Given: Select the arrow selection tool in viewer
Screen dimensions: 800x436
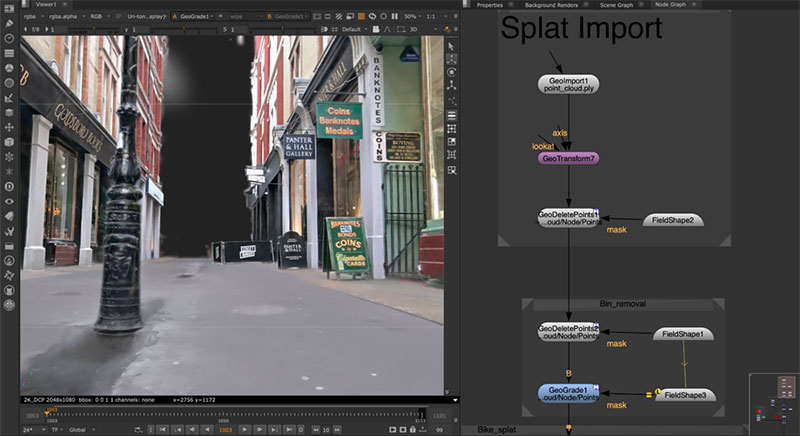Looking at the screenshot, I should 453,45.
